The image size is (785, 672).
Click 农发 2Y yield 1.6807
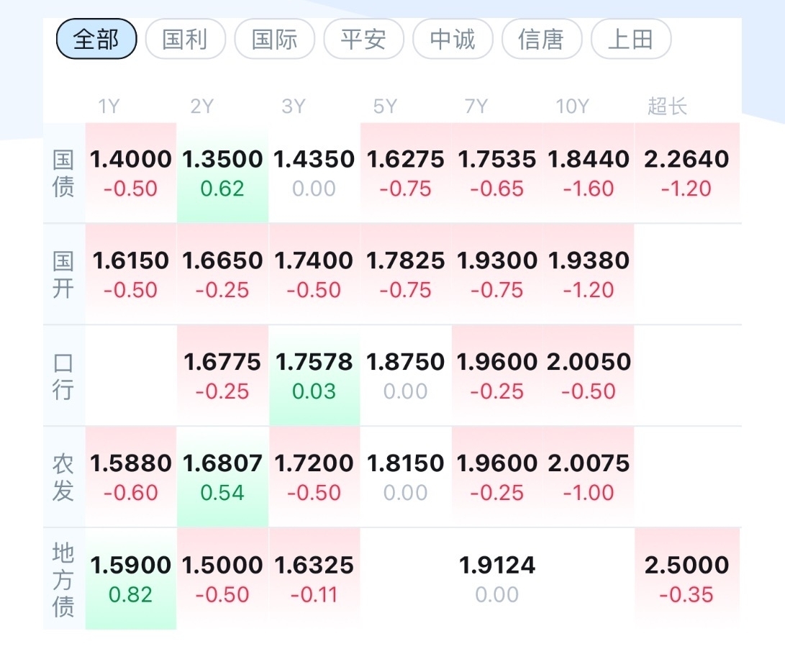point(222,476)
